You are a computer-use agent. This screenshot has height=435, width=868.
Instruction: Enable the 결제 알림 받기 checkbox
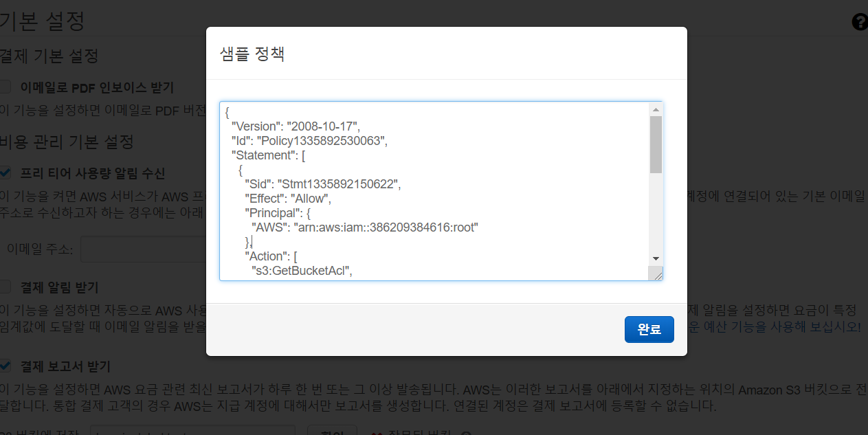point(5,287)
